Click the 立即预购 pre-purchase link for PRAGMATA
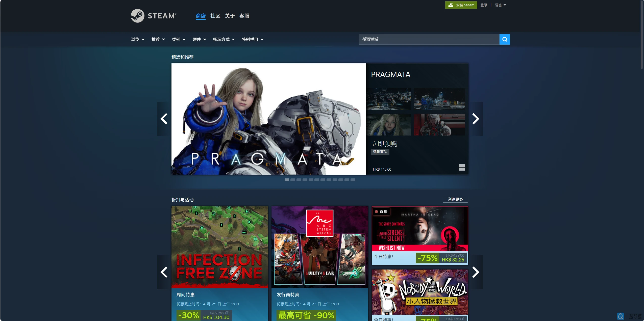Screen dimensions: 644x321 [x=384, y=144]
